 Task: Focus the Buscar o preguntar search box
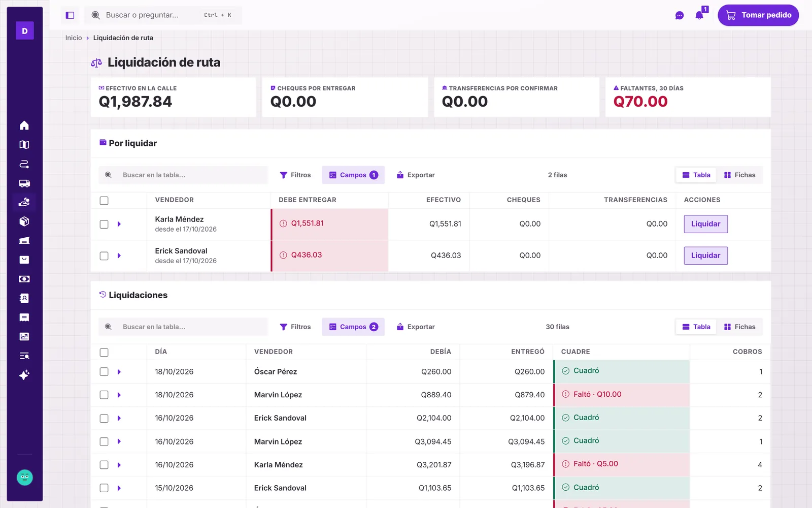163,15
